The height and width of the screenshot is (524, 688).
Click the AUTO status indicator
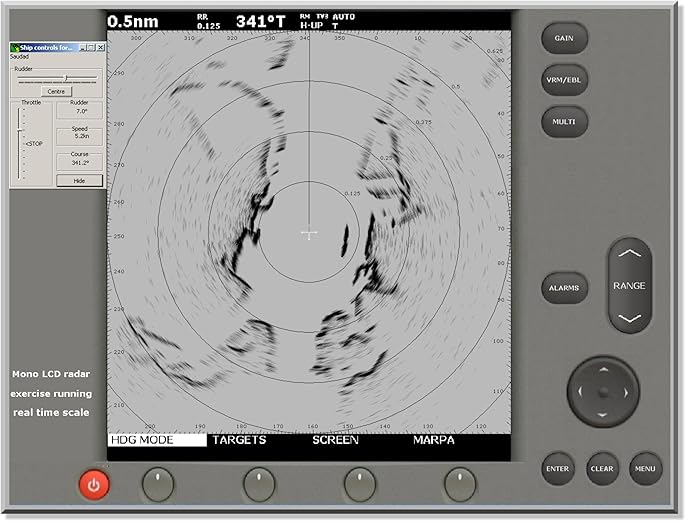(344, 17)
